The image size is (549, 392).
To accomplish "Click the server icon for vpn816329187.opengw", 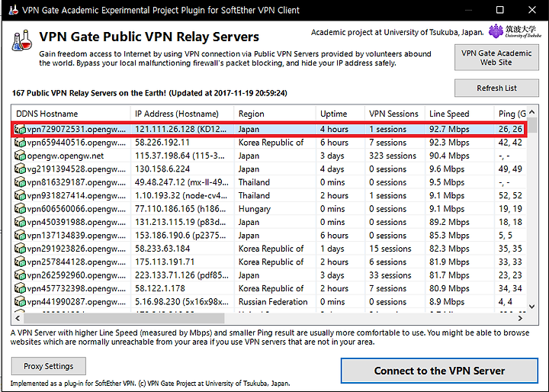I will pos(20,182).
